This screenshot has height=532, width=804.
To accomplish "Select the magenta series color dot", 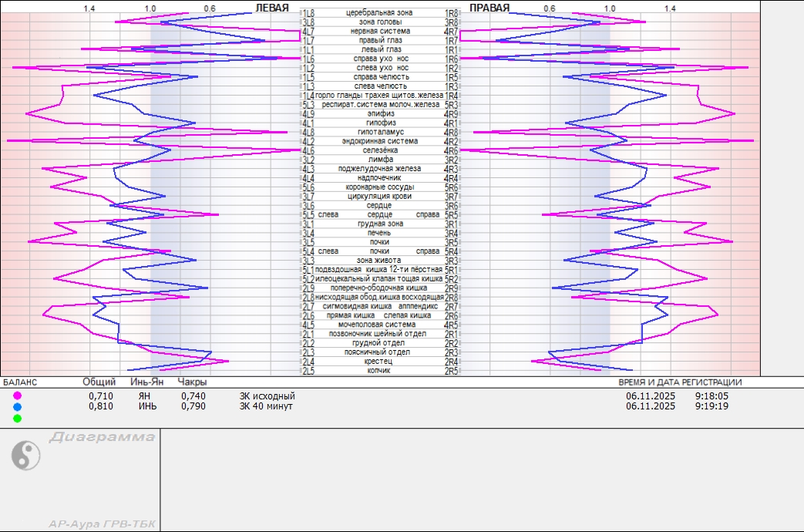I will [18, 396].
